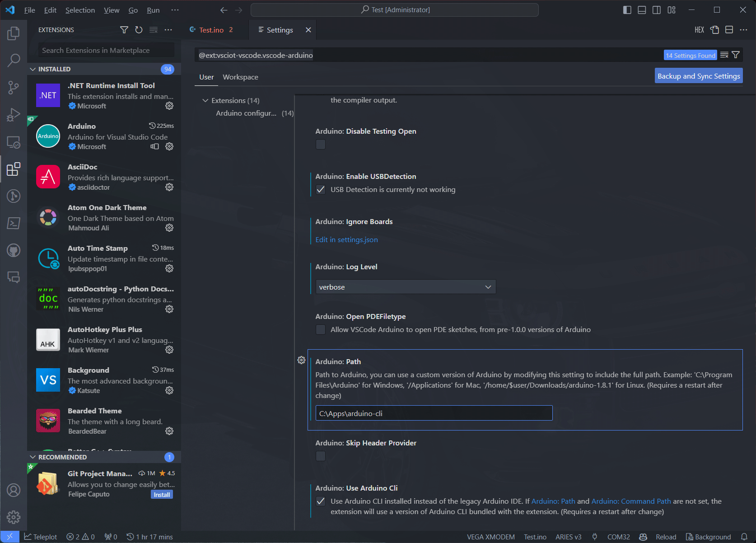Image resolution: width=756 pixels, height=543 pixels.
Task: Click Edit in settings.json link
Action: tap(346, 239)
